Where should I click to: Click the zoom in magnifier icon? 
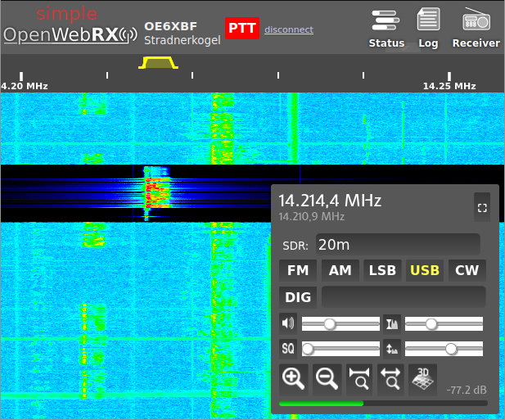point(293,378)
